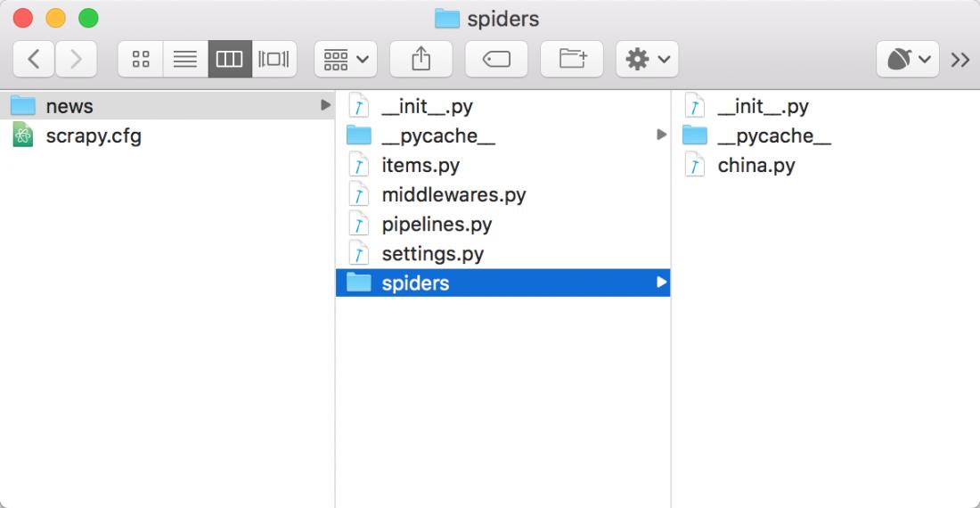This screenshot has width=980, height=508.
Task: Click __init__.py file icon in middle column
Action: [359, 106]
